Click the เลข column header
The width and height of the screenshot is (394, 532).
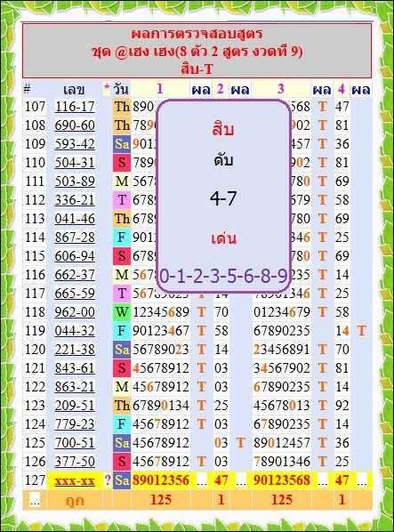[74, 90]
